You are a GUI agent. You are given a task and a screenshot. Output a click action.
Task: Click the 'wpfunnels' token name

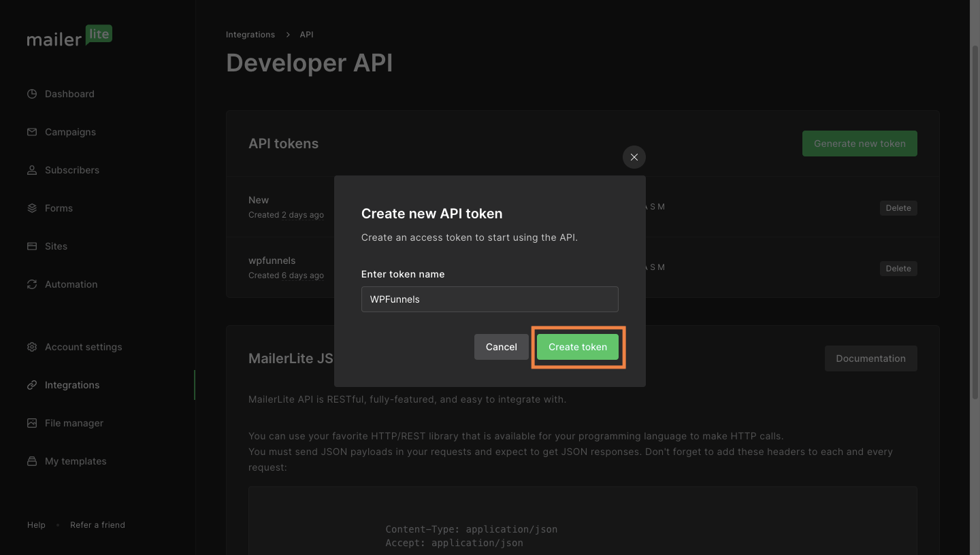click(x=272, y=260)
